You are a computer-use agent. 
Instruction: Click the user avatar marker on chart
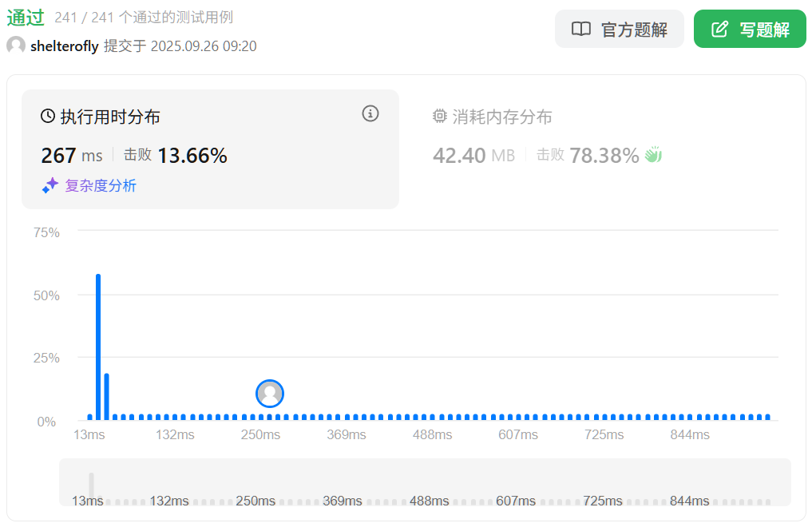(x=270, y=394)
